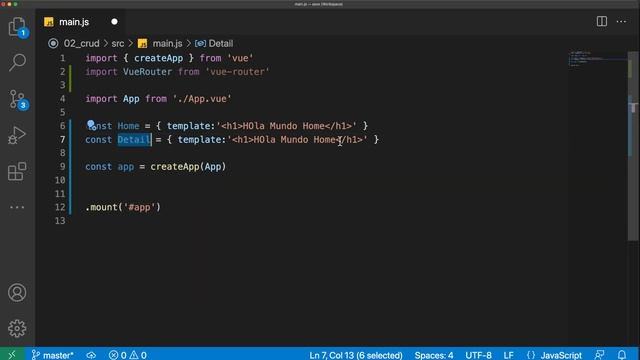Change end of line sequence LF
This screenshot has width=640, height=360.
click(x=508, y=355)
